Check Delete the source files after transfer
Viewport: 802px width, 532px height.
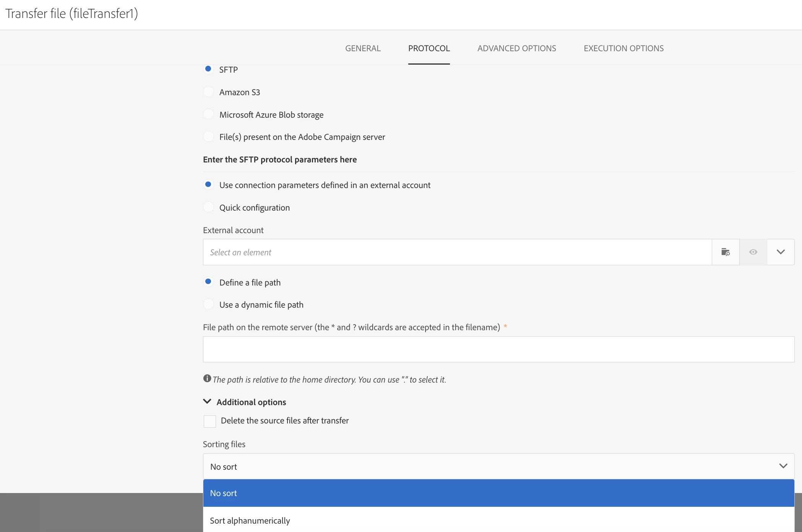(209, 421)
